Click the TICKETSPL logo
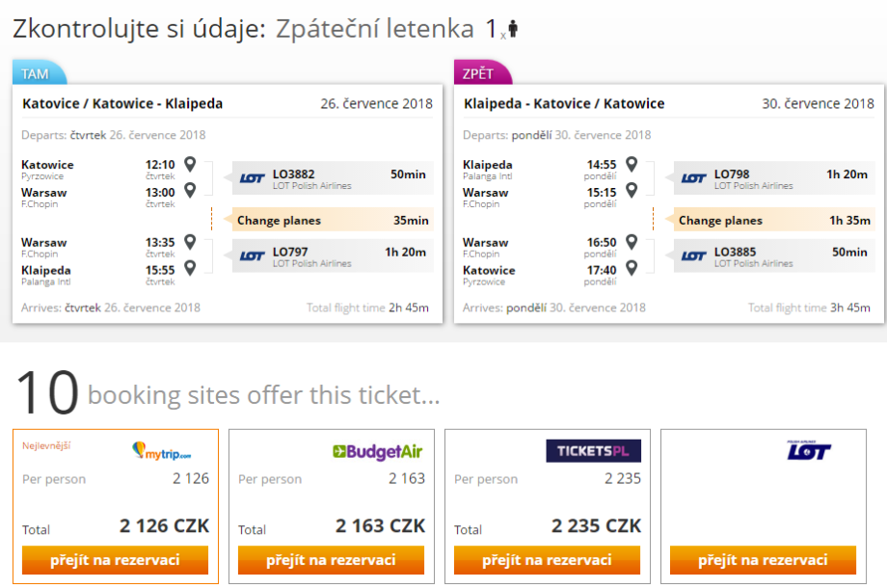 [x=592, y=451]
